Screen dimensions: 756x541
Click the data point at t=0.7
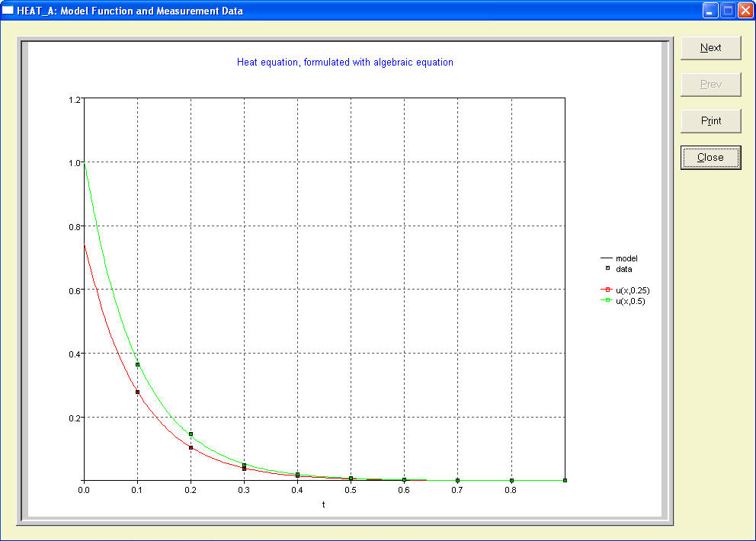[x=458, y=480]
